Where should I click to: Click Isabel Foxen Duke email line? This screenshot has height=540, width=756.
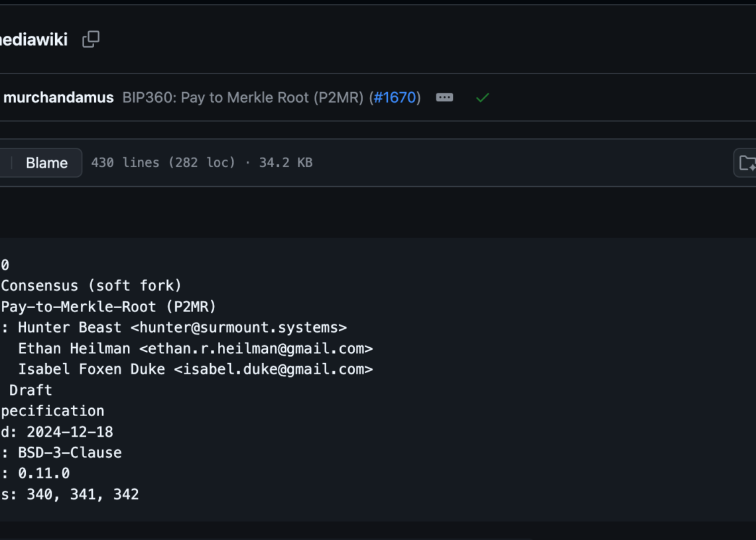coord(195,370)
